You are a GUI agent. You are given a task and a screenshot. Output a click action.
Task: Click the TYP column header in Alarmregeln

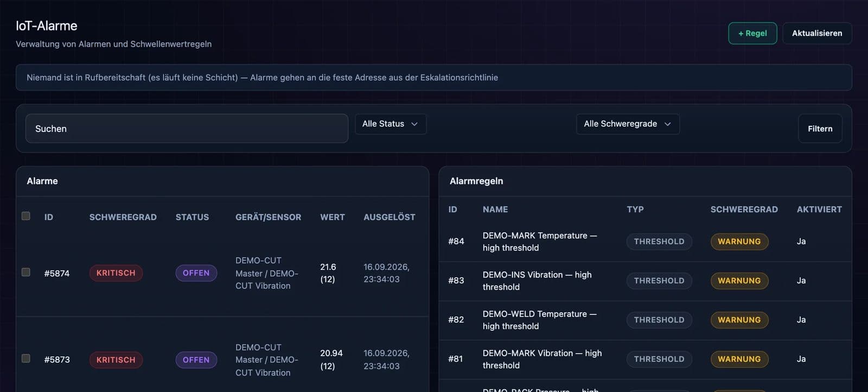[x=635, y=210]
